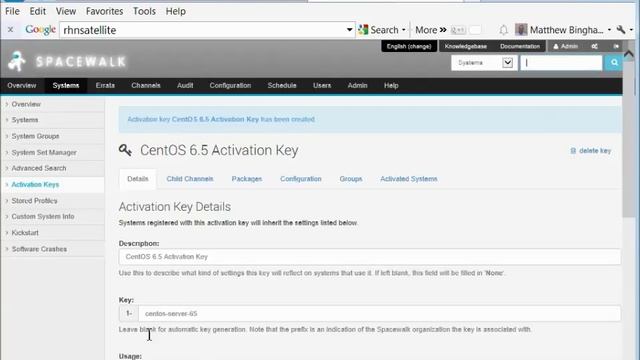
Task: Switch to the Child Channels tab
Action: (190, 179)
